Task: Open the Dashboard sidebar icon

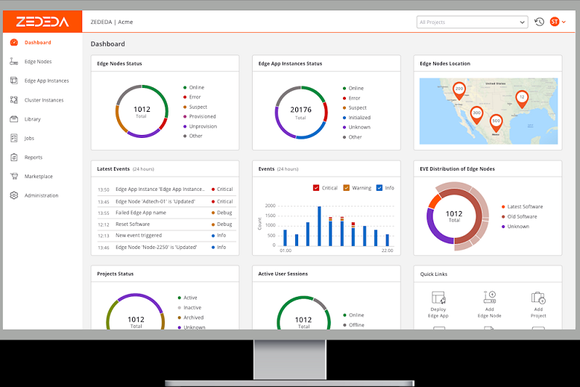Action: coord(14,42)
